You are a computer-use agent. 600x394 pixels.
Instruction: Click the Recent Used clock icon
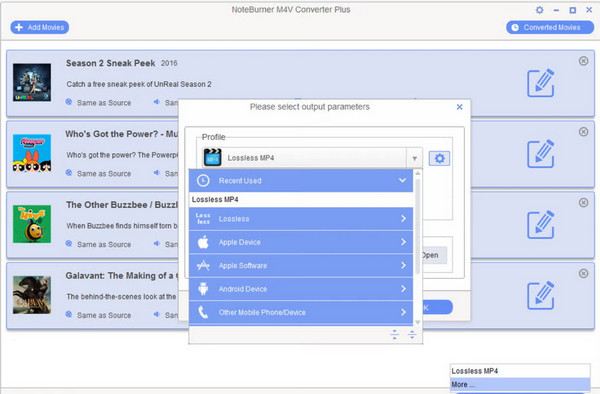tap(203, 181)
